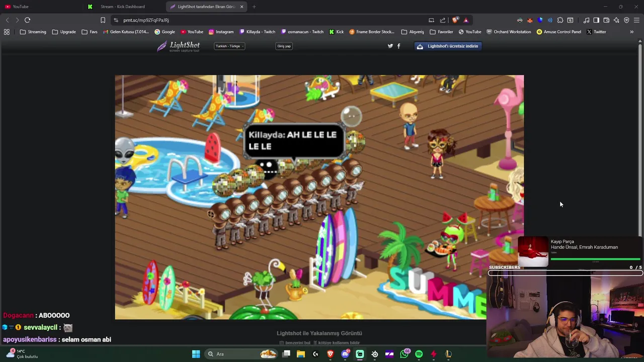Click the LightShot feather logo
The width and height of the screenshot is (644, 362).
point(178,46)
